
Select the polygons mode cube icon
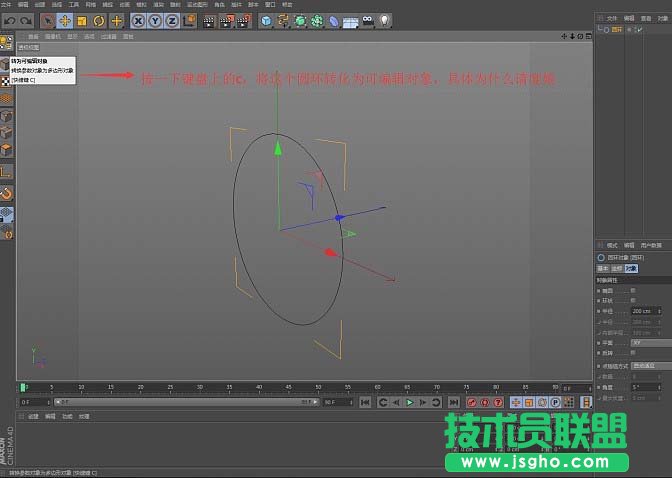point(6,150)
